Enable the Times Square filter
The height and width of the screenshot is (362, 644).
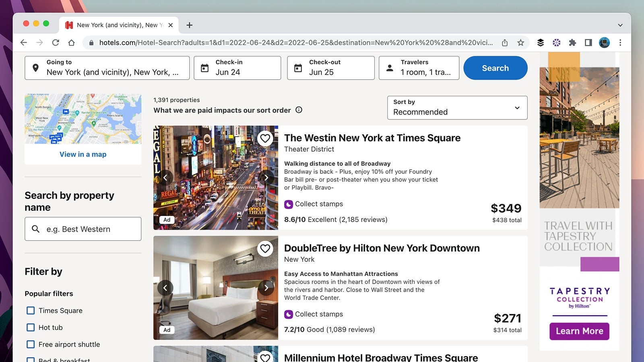(31, 311)
